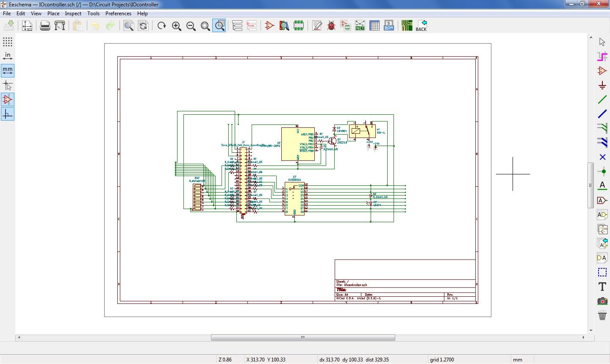The width and height of the screenshot is (610, 364).
Task: Select the Add Image camera tool
Action: [x=602, y=301]
